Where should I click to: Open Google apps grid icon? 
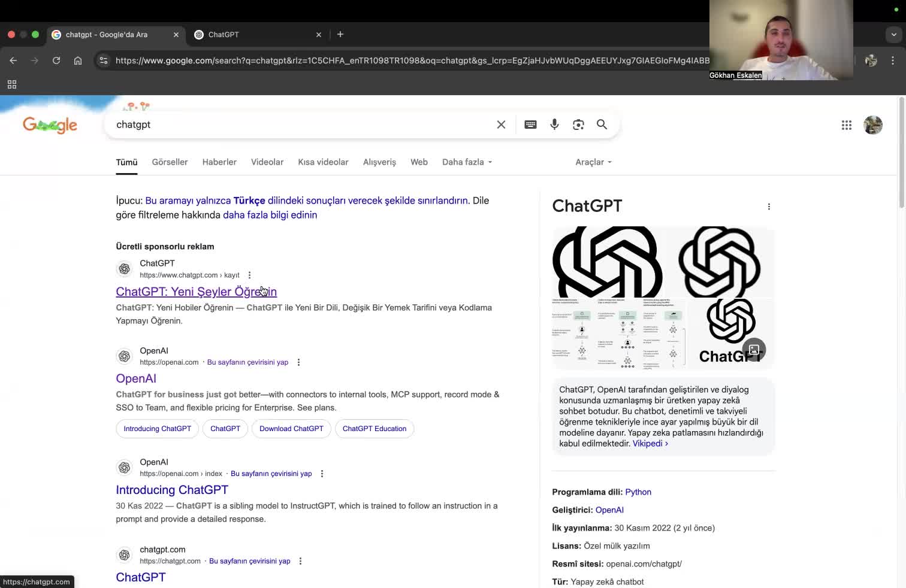(847, 125)
